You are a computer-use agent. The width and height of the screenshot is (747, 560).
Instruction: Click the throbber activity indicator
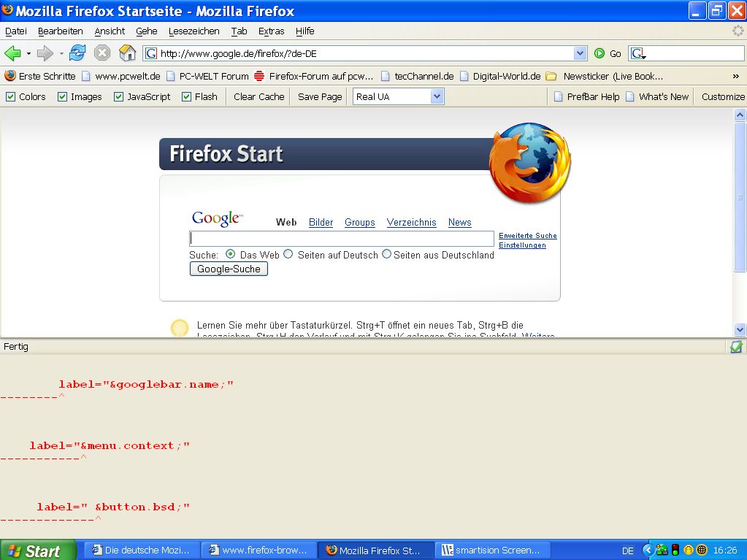738,31
